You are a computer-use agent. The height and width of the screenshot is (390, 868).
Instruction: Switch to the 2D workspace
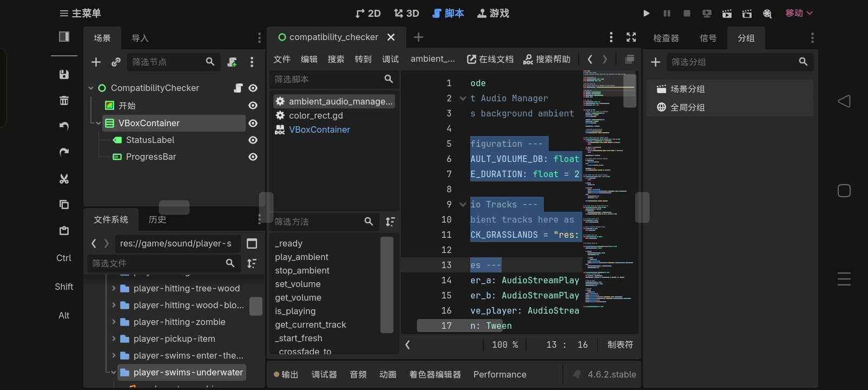click(368, 13)
